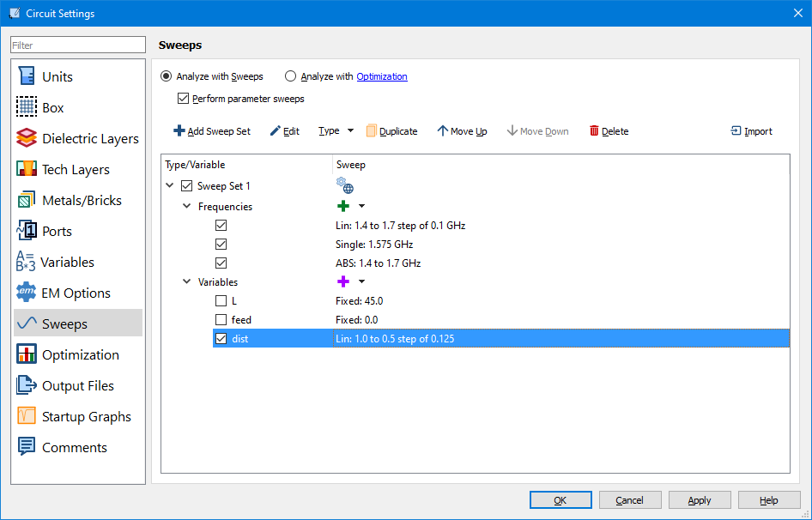Image resolution: width=812 pixels, height=520 pixels.
Task: Select 'Single: 1.575 GHz' entry
Action: 374,244
